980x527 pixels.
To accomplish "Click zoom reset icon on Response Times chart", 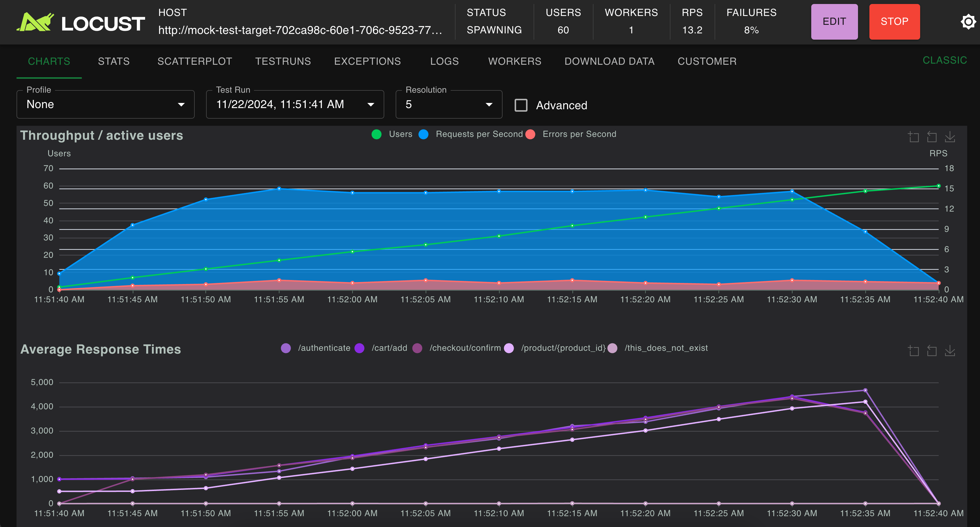I will click(932, 350).
